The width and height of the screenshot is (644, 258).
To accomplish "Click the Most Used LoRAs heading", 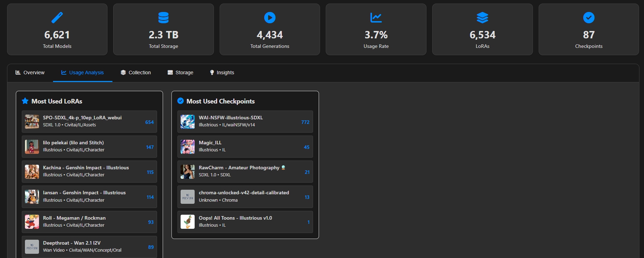I will tap(57, 101).
